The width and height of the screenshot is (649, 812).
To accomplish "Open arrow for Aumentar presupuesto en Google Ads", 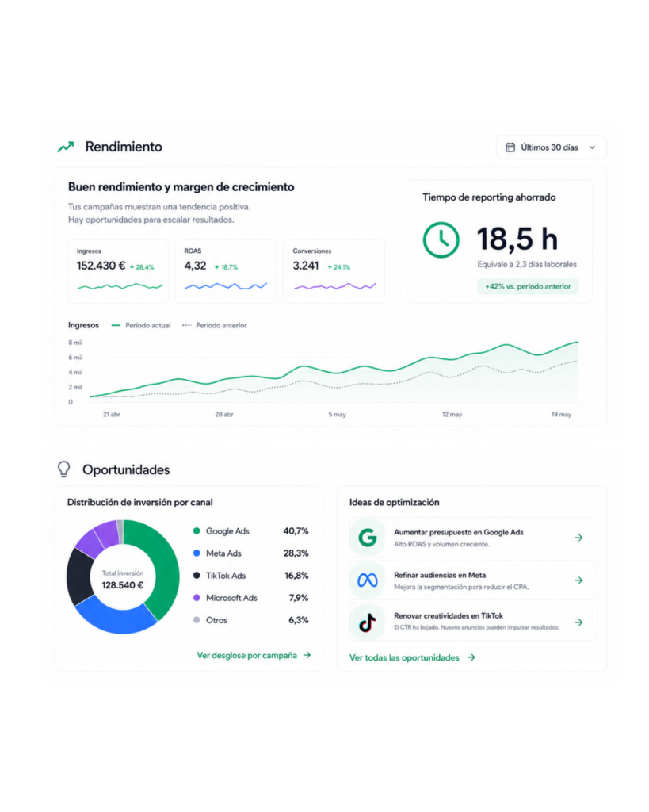I will tap(578, 538).
